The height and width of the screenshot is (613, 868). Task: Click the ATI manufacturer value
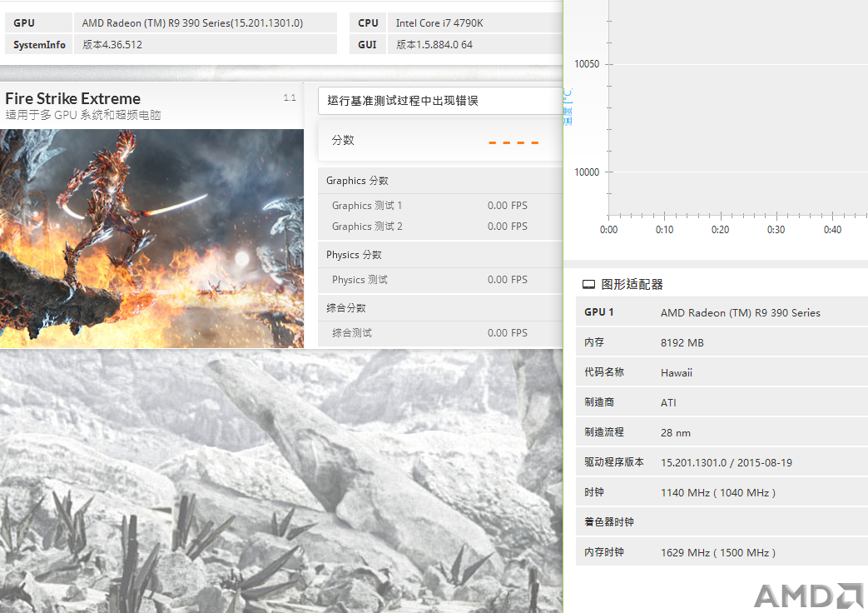(x=669, y=403)
